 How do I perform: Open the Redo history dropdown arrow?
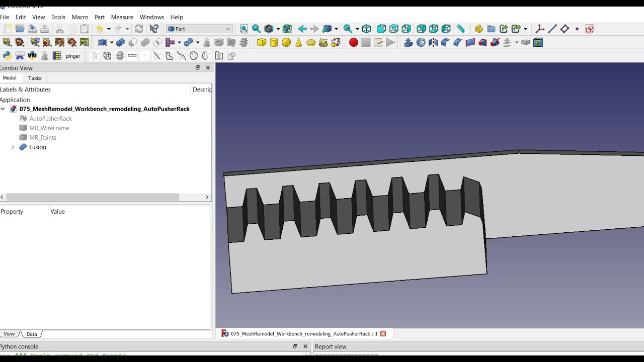point(127,29)
